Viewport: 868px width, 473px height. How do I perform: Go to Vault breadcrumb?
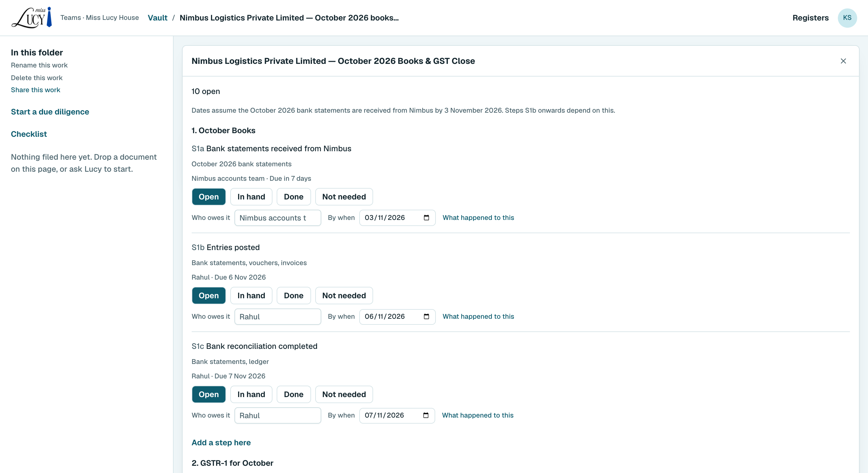[157, 18]
